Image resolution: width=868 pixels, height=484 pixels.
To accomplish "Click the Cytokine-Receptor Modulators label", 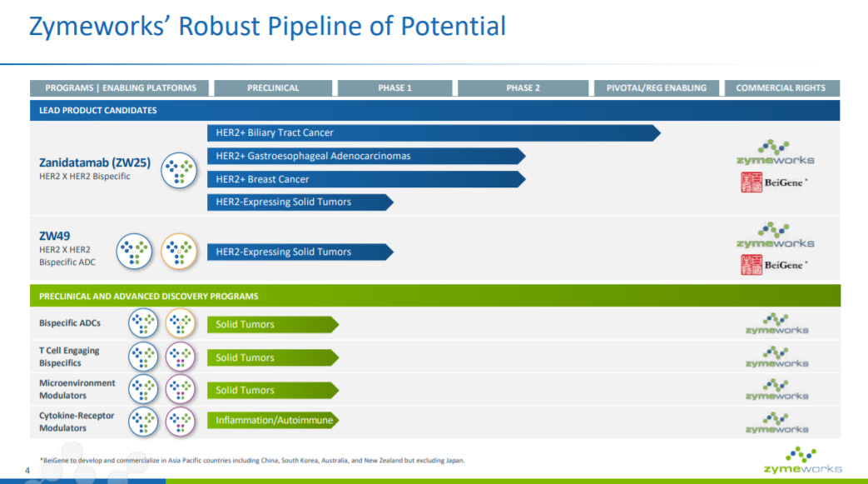I will tap(77, 422).
